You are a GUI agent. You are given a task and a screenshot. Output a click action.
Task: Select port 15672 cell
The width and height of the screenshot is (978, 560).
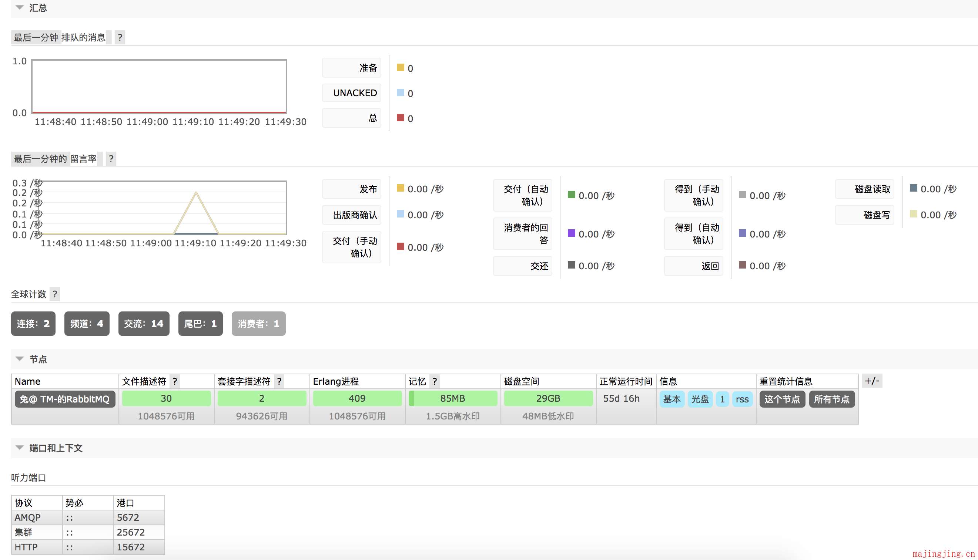139,547
